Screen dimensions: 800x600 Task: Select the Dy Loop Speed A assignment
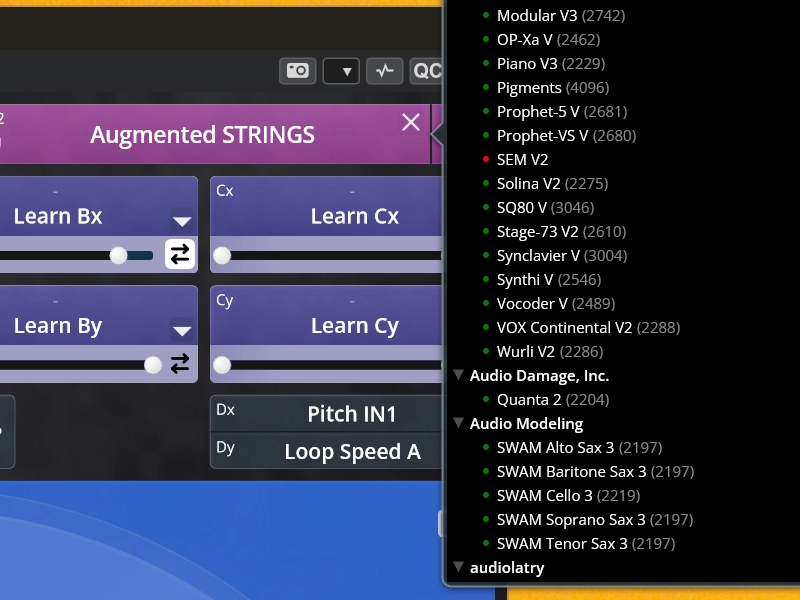(327, 451)
